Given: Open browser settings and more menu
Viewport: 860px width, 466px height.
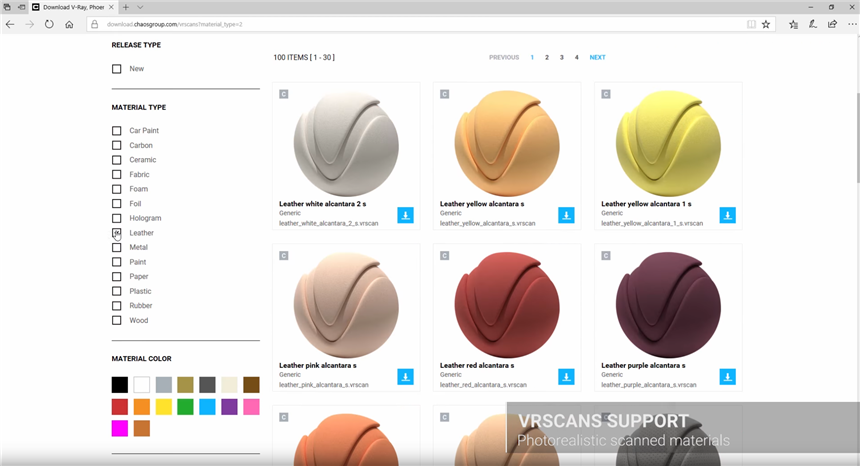Looking at the screenshot, I should [850, 24].
